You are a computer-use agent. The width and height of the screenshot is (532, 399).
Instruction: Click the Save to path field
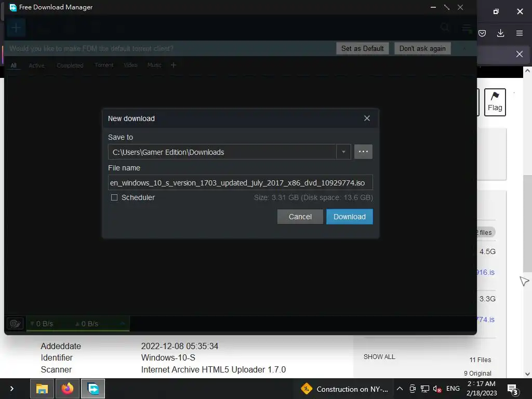point(222,152)
